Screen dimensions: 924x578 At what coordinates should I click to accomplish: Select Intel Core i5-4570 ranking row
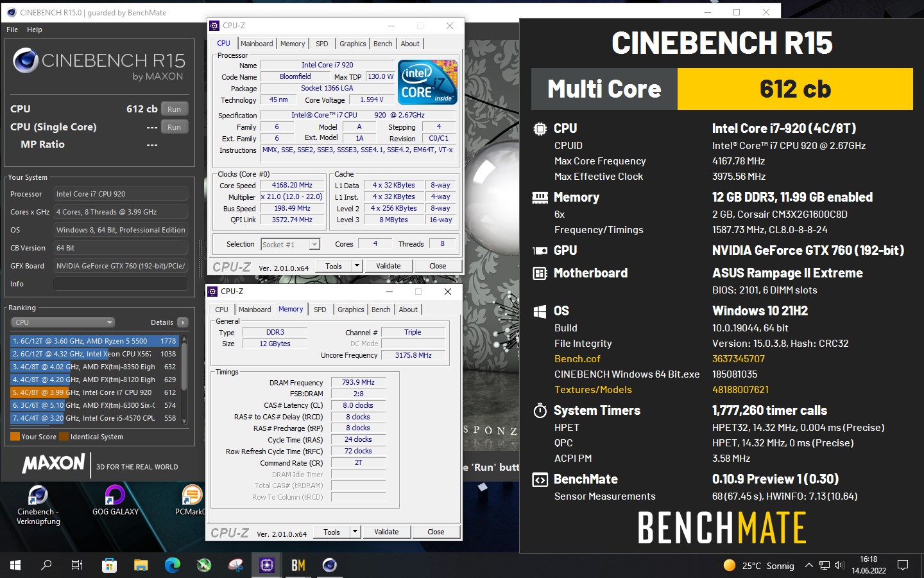[x=95, y=418]
